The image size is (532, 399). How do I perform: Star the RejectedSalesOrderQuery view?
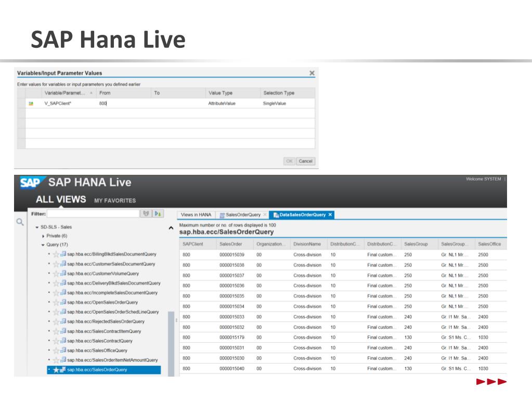56,321
